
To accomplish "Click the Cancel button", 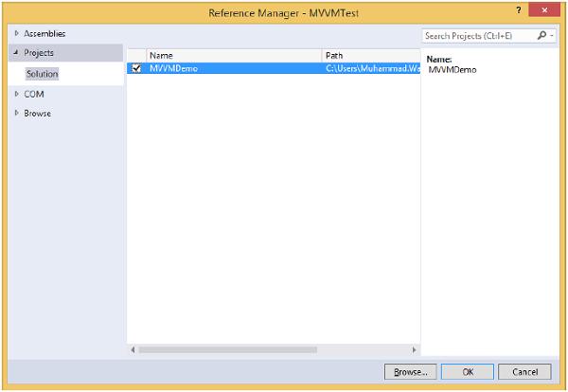I will [x=524, y=372].
